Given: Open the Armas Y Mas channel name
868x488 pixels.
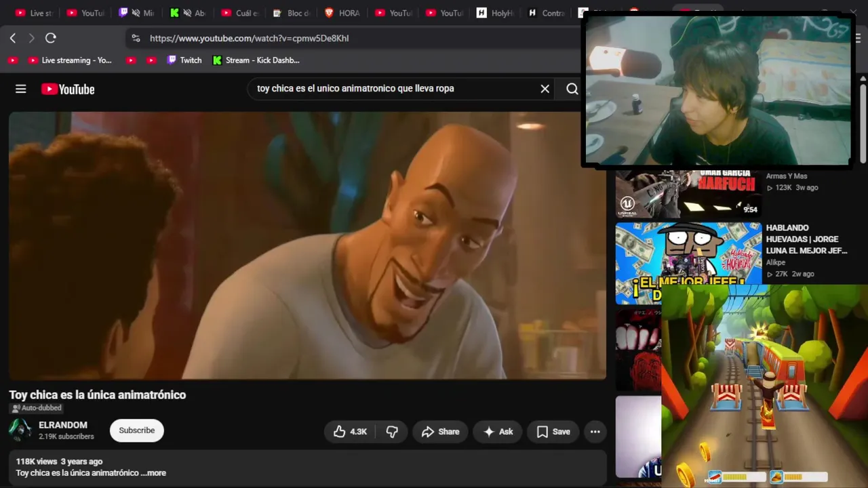Looking at the screenshot, I should point(787,176).
